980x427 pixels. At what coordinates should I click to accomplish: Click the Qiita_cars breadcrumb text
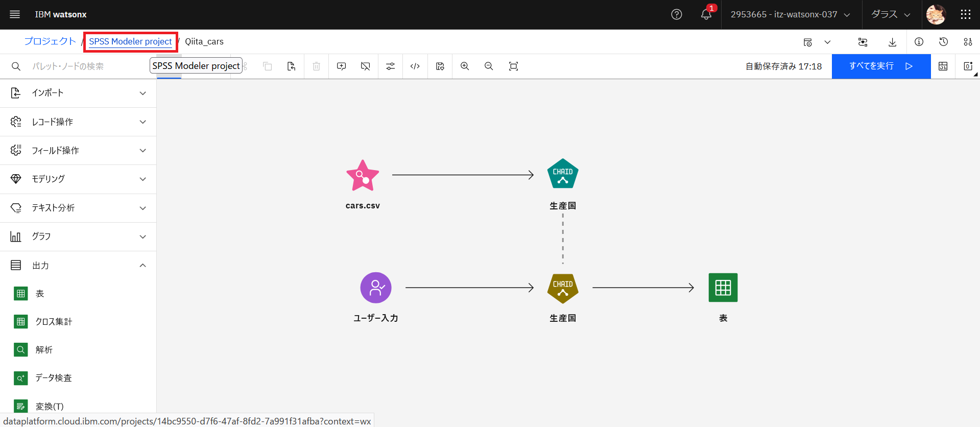204,41
